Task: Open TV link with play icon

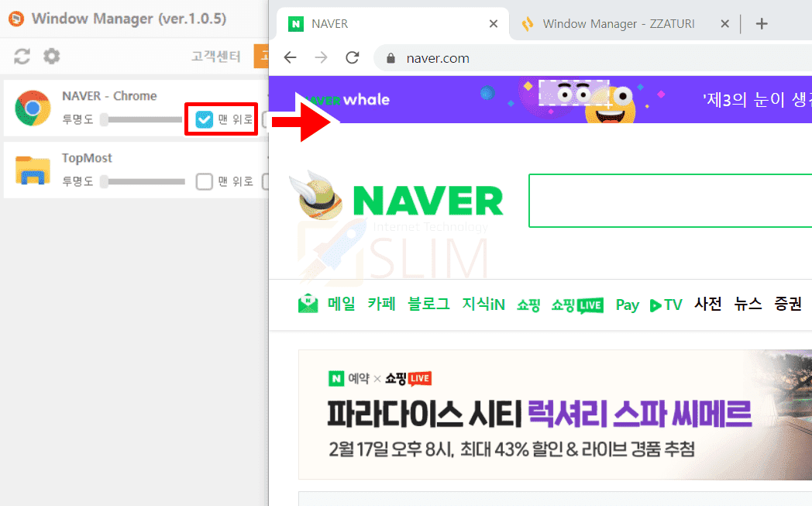Action: click(666, 305)
